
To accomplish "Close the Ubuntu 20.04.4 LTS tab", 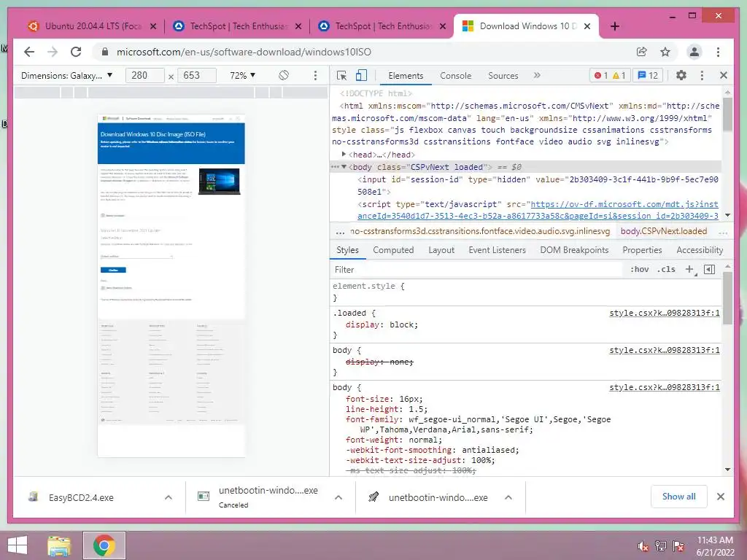I will point(153,26).
